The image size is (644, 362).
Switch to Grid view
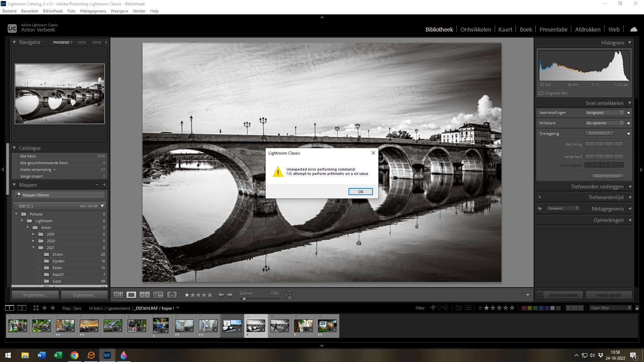pos(118,295)
